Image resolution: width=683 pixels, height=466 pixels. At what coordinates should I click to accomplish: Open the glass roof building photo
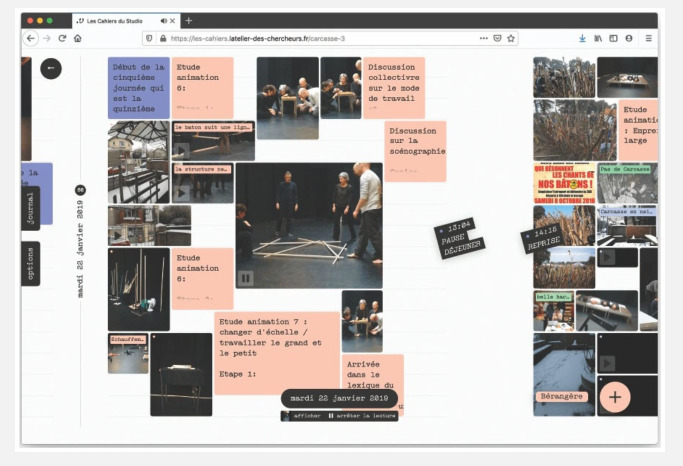click(x=139, y=162)
